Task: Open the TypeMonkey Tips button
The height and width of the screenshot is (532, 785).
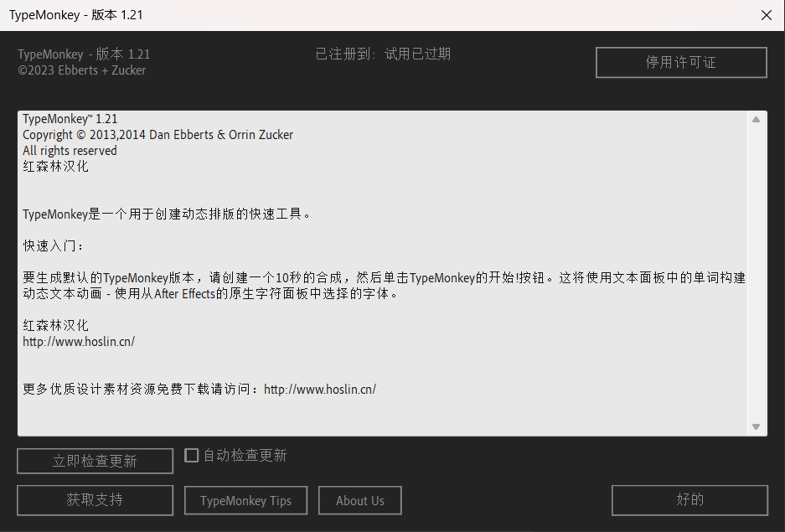Action: click(x=245, y=500)
